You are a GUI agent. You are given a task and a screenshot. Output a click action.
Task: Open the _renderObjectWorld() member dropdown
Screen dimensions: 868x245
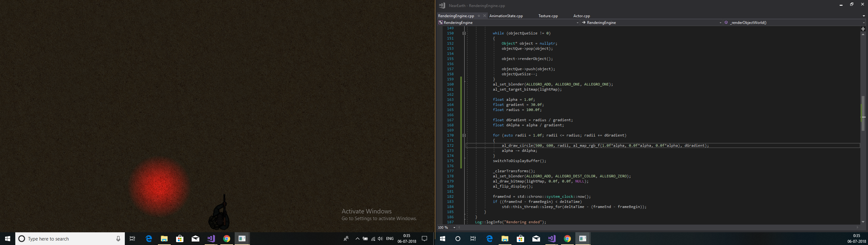click(863, 23)
